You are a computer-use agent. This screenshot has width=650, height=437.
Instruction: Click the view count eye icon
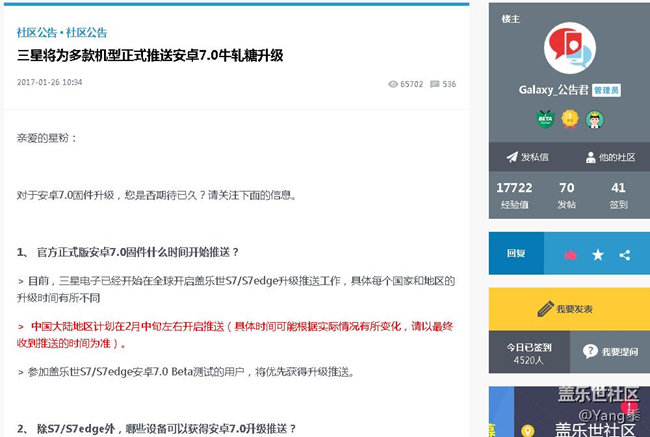click(393, 84)
